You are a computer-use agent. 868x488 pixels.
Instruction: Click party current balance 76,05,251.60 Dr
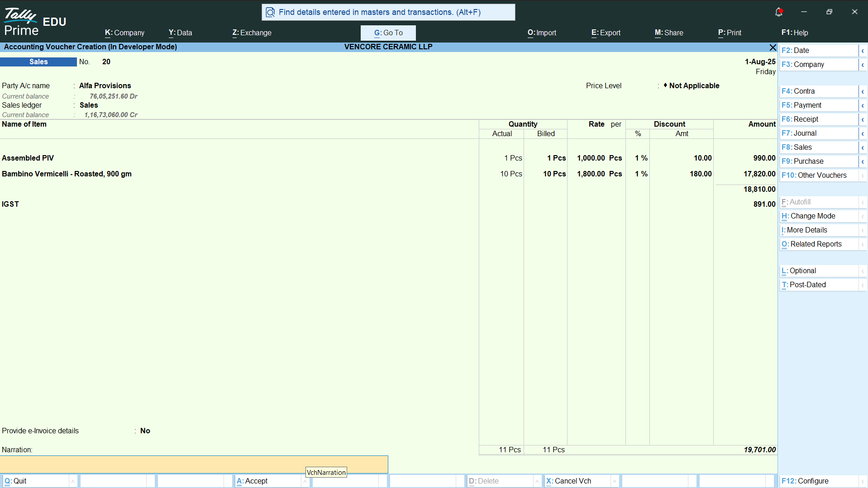pyautogui.click(x=114, y=96)
